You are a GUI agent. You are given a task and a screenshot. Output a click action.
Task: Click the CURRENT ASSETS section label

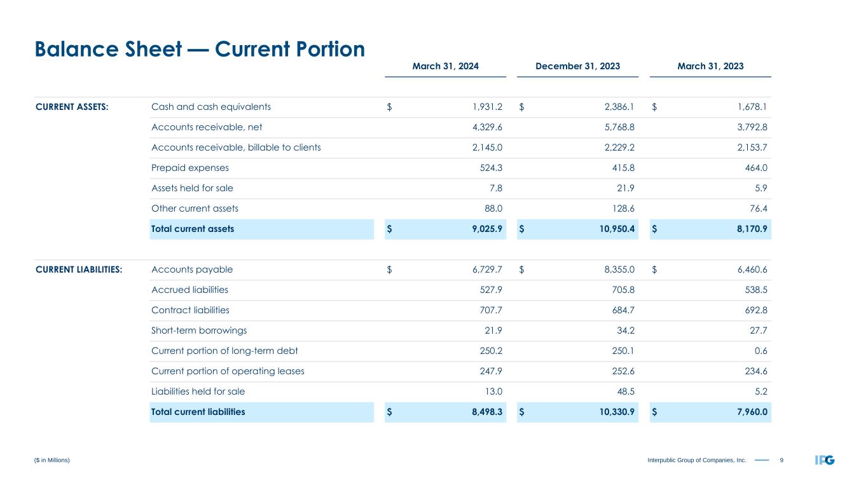(72, 107)
